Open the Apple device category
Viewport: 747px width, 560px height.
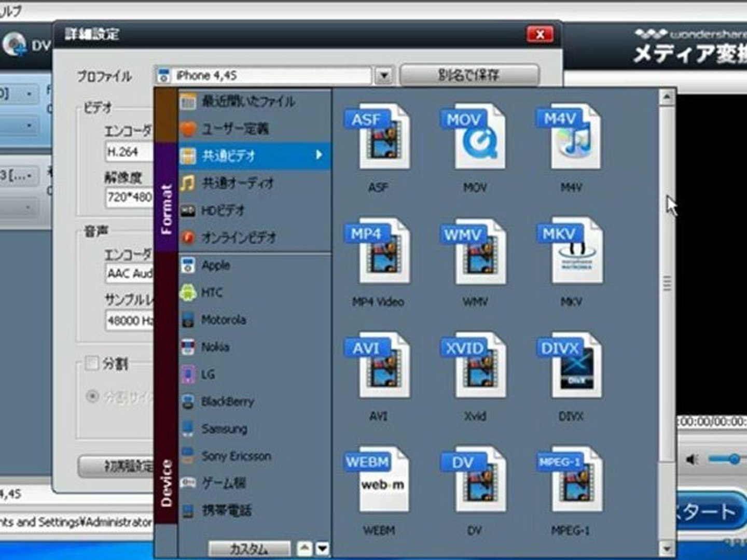254,265
